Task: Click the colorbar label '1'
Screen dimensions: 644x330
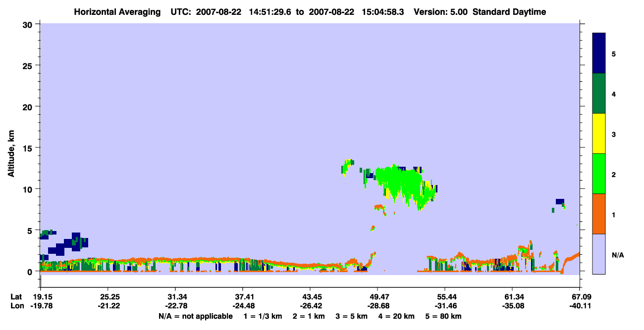Action: coord(614,215)
